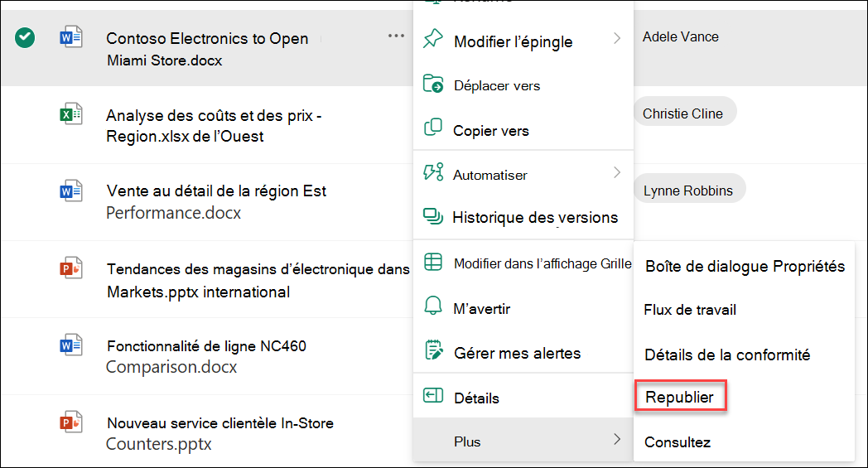Click Word icon for Fonctionnalité de ligne NC460

point(71,345)
